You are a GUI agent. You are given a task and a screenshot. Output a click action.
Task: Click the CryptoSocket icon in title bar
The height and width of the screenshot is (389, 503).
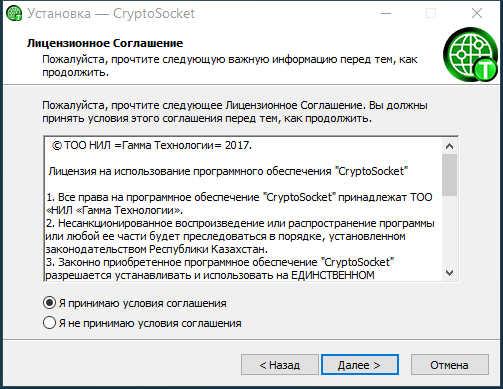14,14
